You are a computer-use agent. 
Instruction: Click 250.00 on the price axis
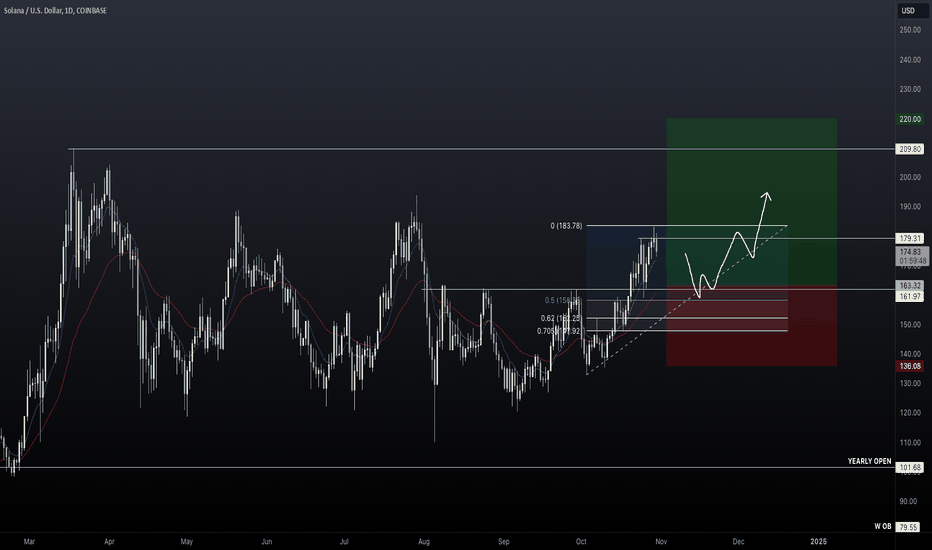coord(910,30)
